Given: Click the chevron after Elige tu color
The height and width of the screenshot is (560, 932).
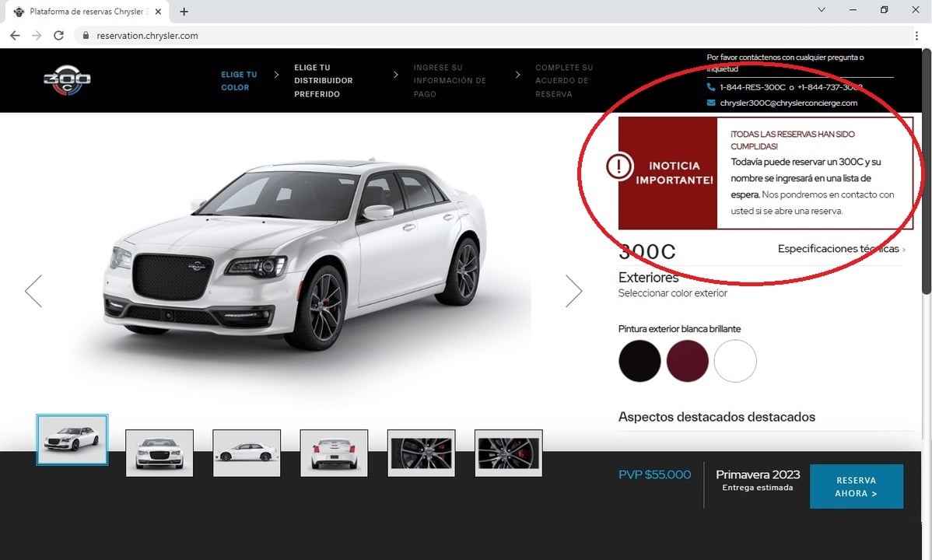Looking at the screenshot, I should pos(276,75).
